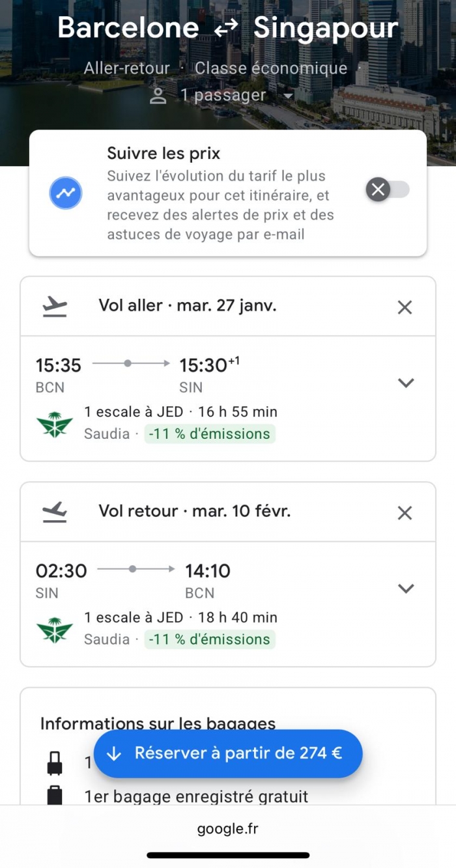The image size is (456, 868).
Task: Tap the passenger person icon
Action: pos(158,96)
